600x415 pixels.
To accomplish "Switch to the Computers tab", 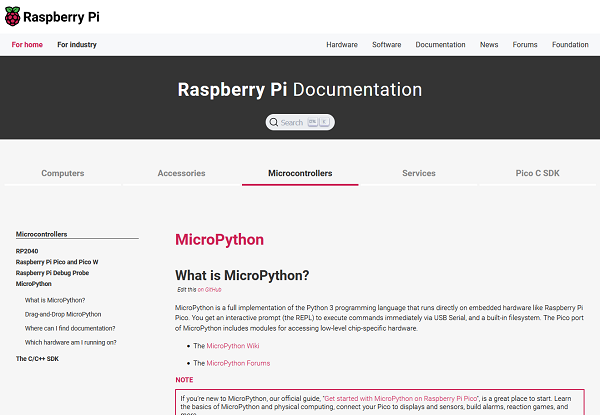I will [x=63, y=173].
